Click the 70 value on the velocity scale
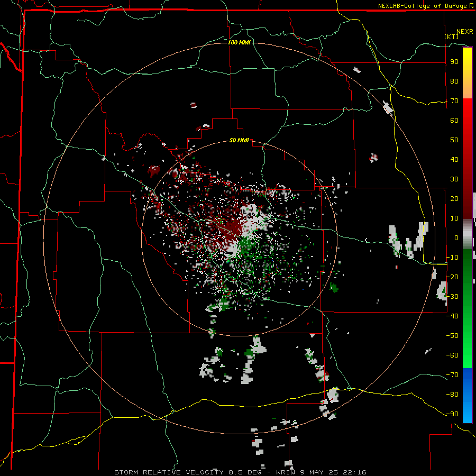 (x=454, y=101)
